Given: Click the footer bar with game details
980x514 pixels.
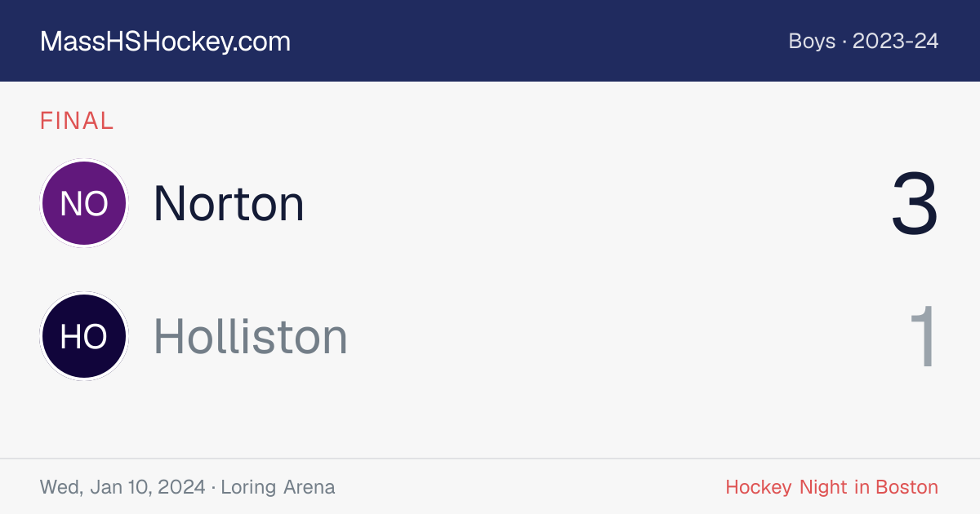Looking at the screenshot, I should pyautogui.click(x=490, y=486).
